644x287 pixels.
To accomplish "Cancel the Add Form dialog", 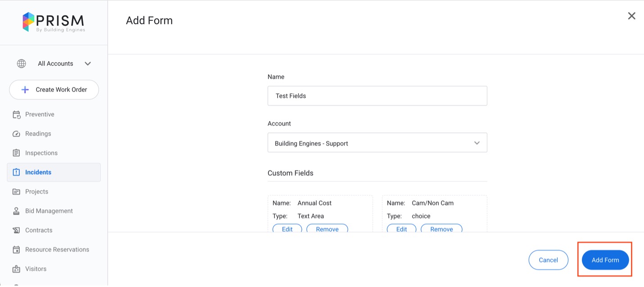I will pyautogui.click(x=548, y=260).
